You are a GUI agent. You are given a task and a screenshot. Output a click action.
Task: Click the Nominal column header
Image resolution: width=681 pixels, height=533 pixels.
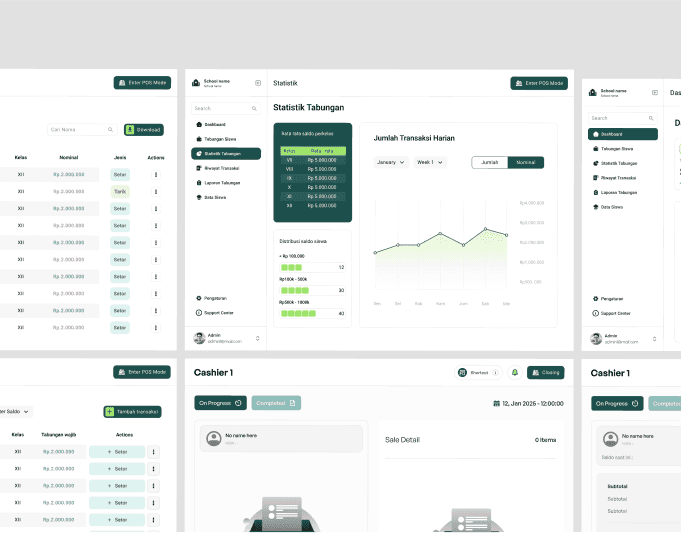tap(69, 158)
